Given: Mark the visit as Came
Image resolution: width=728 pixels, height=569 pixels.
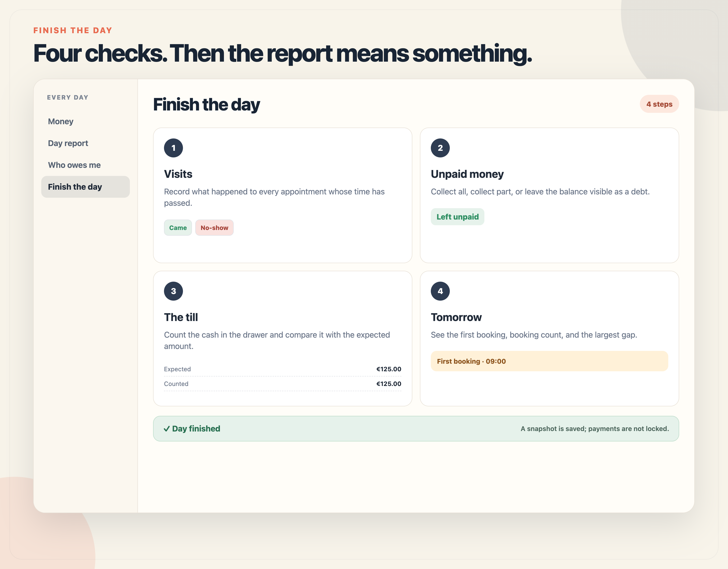Looking at the screenshot, I should click(178, 228).
